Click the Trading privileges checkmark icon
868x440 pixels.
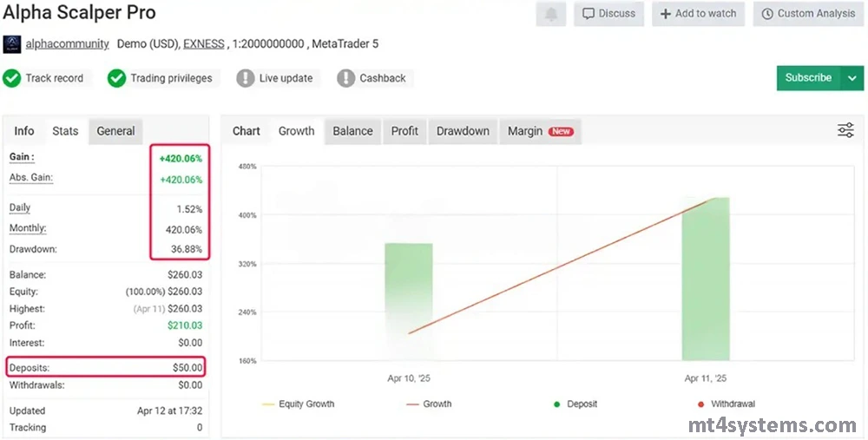coord(117,78)
